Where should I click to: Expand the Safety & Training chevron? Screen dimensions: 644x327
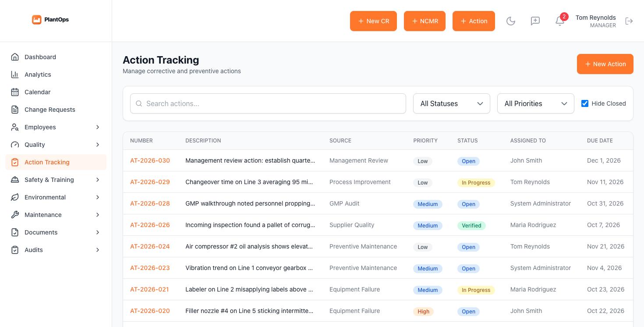[x=98, y=180]
